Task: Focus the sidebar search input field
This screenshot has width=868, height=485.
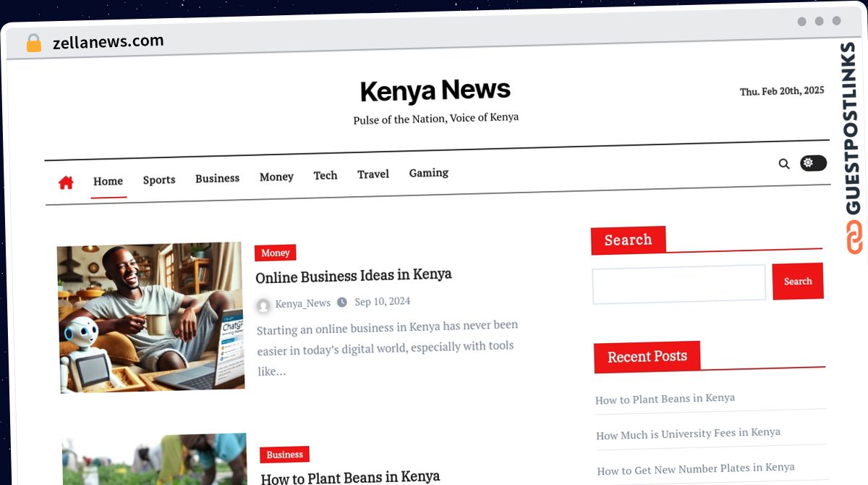Action: (678, 284)
